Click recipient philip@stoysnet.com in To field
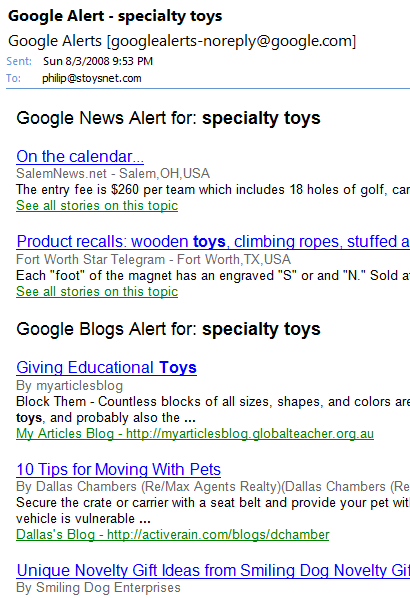410x598 pixels. (92, 78)
